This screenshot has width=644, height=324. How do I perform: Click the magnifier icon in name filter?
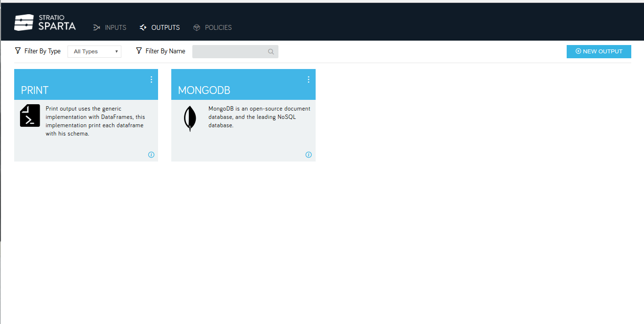(x=271, y=51)
